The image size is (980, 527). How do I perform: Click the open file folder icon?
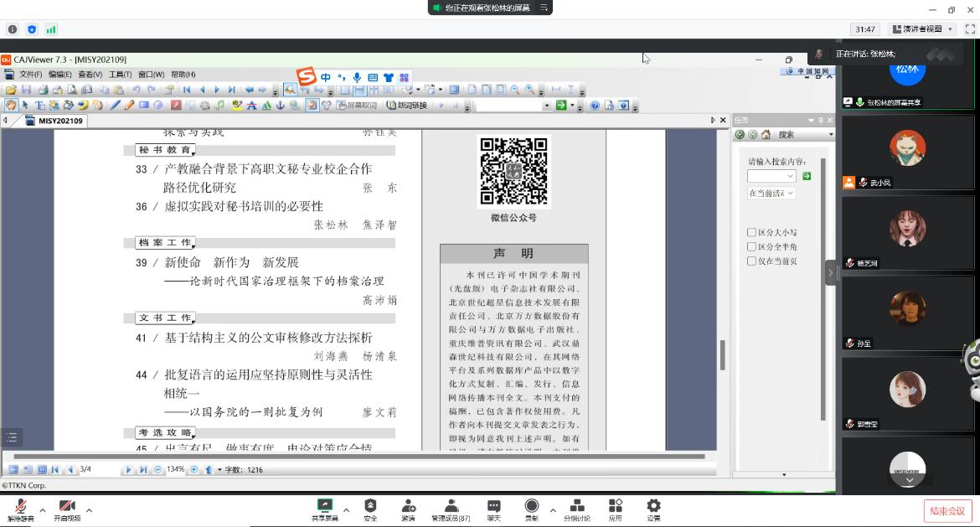(x=11, y=90)
